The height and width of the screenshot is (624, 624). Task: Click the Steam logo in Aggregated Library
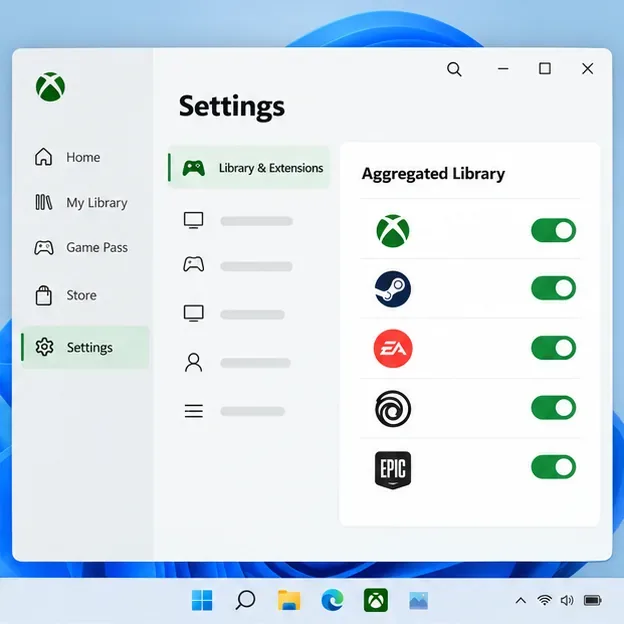[393, 289]
